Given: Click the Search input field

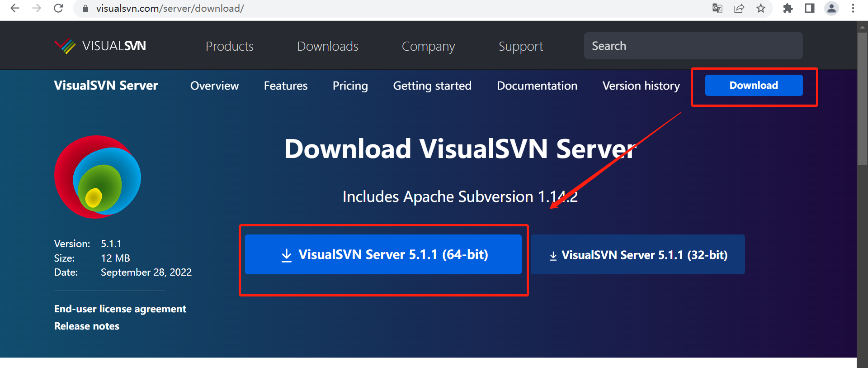Looking at the screenshot, I should click(x=693, y=46).
